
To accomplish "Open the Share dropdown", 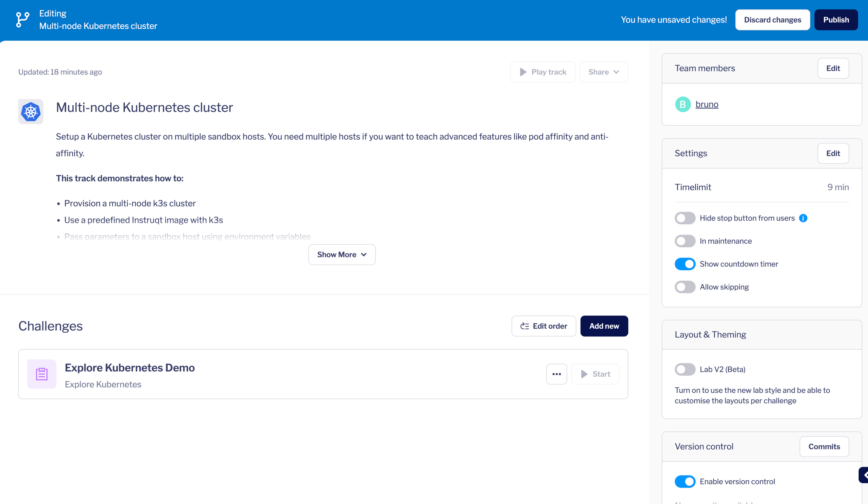I will [x=604, y=72].
